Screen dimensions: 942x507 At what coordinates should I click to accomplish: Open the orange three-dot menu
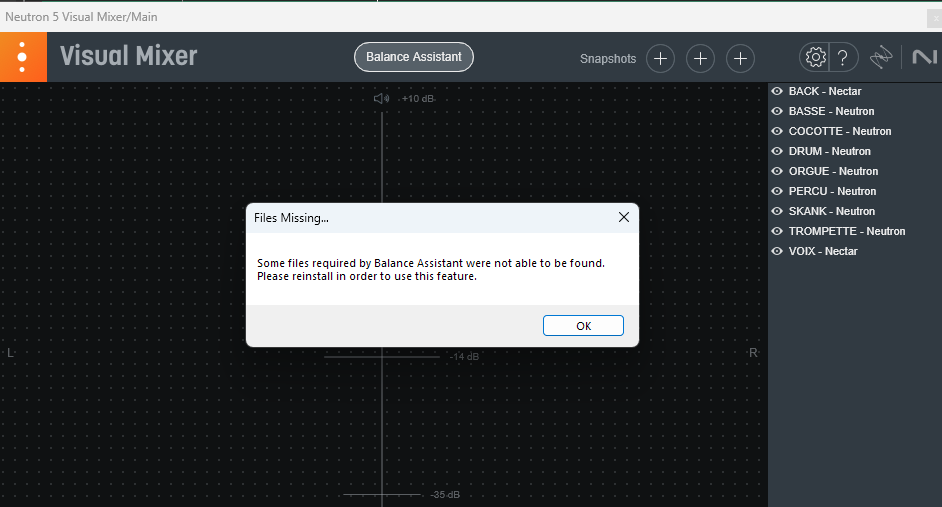tap(23, 57)
